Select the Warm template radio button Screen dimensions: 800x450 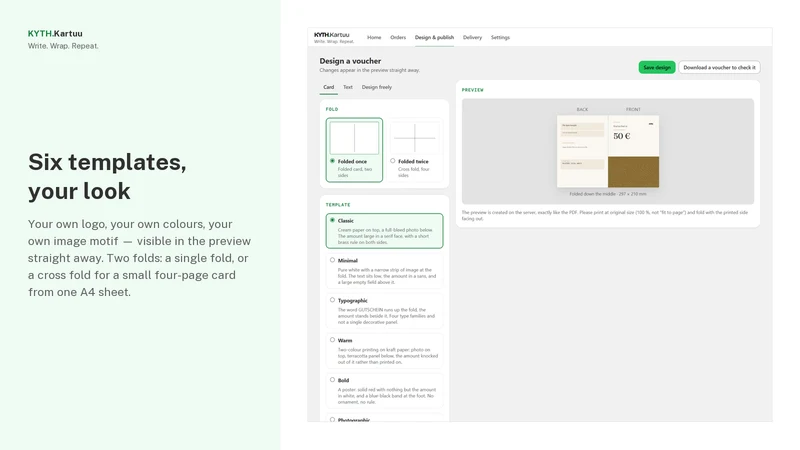[x=332, y=340]
